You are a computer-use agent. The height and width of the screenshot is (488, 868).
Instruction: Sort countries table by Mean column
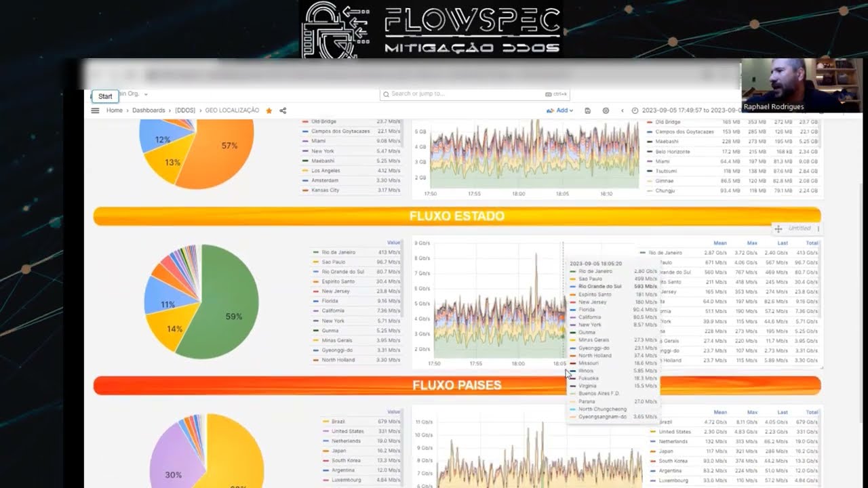[x=720, y=412]
